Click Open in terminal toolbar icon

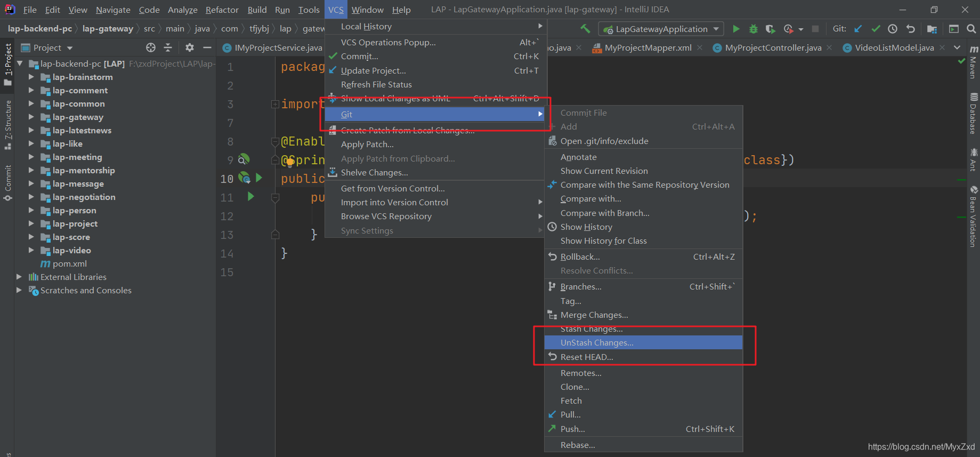coord(954,29)
